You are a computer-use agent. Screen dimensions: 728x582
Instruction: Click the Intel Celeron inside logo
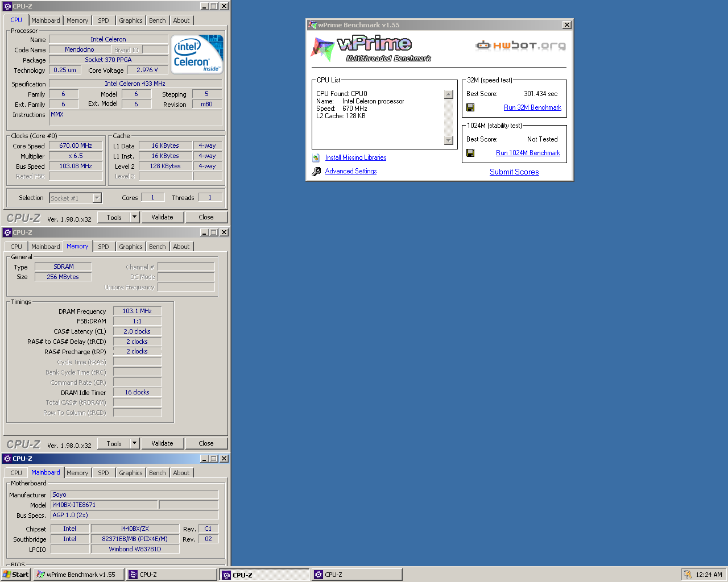(197, 55)
